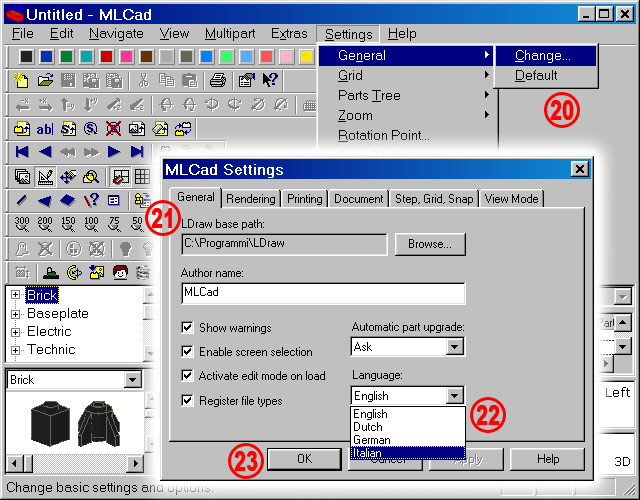640x500 pixels.
Task: Toggle the Enable screen selection checkbox
Action: (x=187, y=351)
